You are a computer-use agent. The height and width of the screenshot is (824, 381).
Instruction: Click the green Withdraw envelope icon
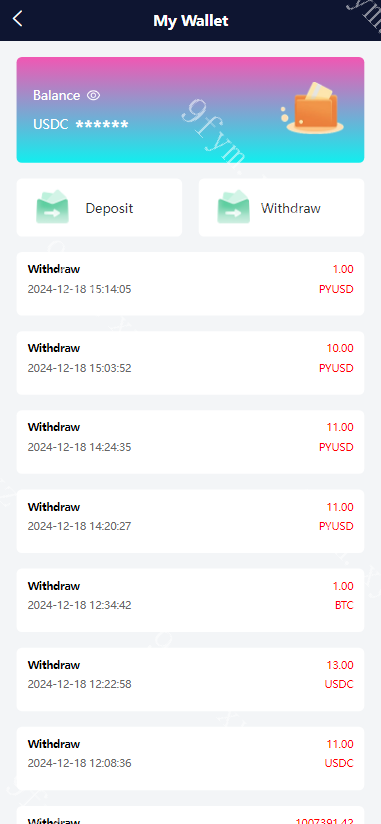pos(234,207)
